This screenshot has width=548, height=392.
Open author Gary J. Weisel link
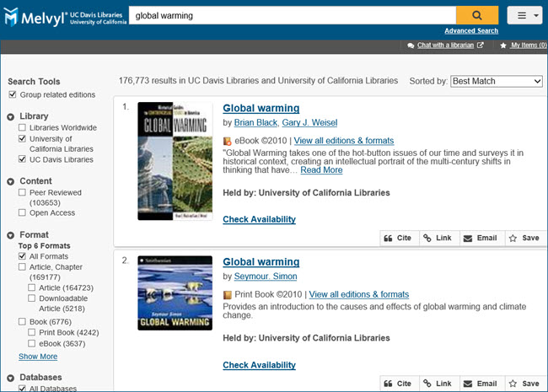[x=309, y=122]
